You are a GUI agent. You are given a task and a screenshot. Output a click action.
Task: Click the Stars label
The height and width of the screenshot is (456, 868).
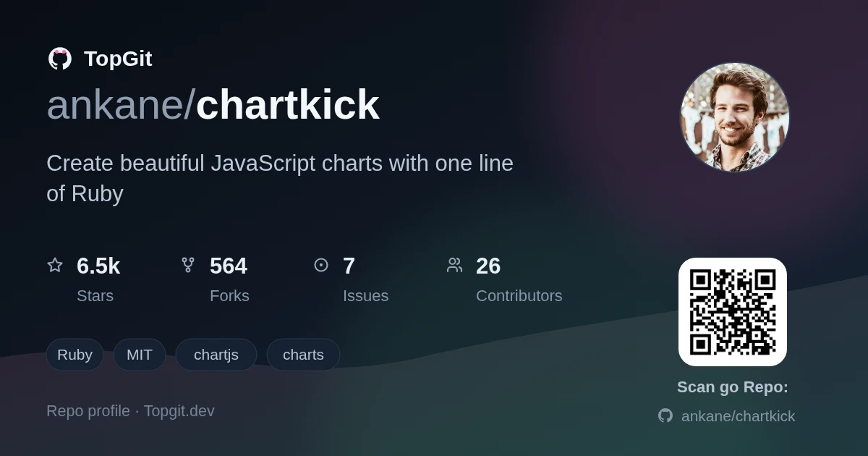[x=95, y=296]
